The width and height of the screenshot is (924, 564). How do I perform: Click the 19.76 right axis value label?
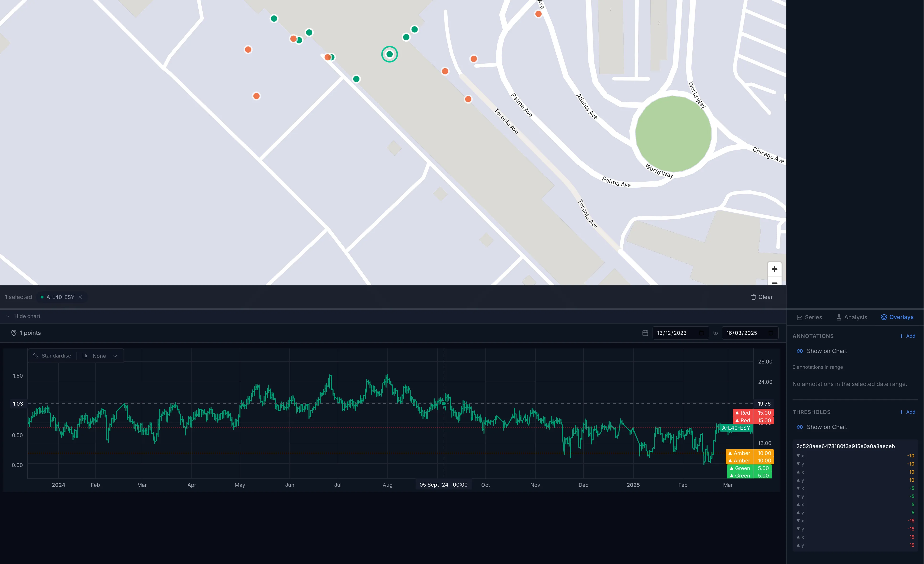pos(764,404)
